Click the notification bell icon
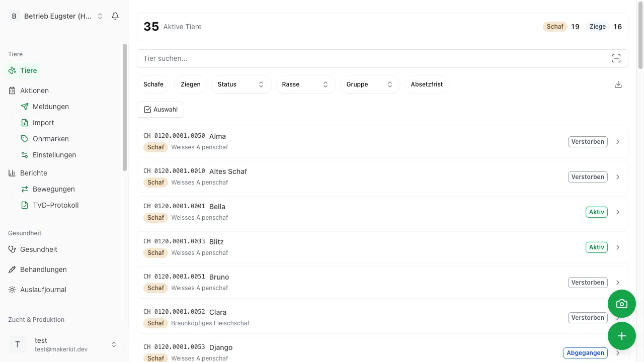 click(x=115, y=16)
